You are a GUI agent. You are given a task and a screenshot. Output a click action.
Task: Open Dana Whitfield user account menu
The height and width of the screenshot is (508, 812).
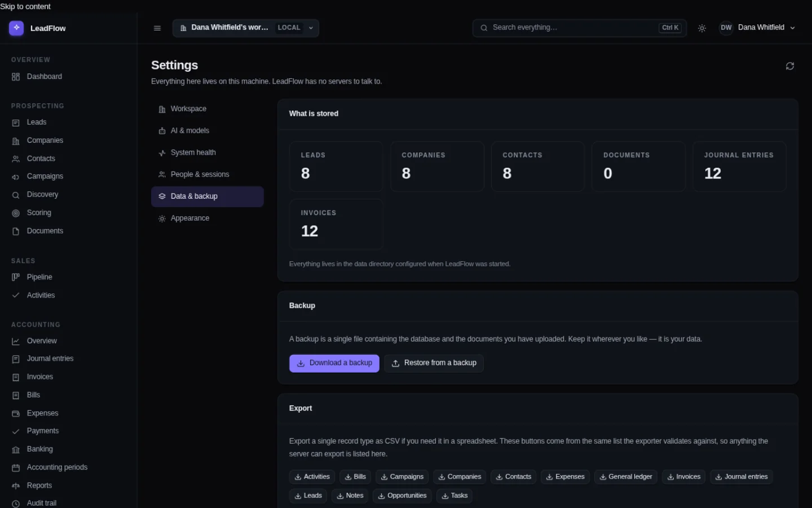[757, 28]
